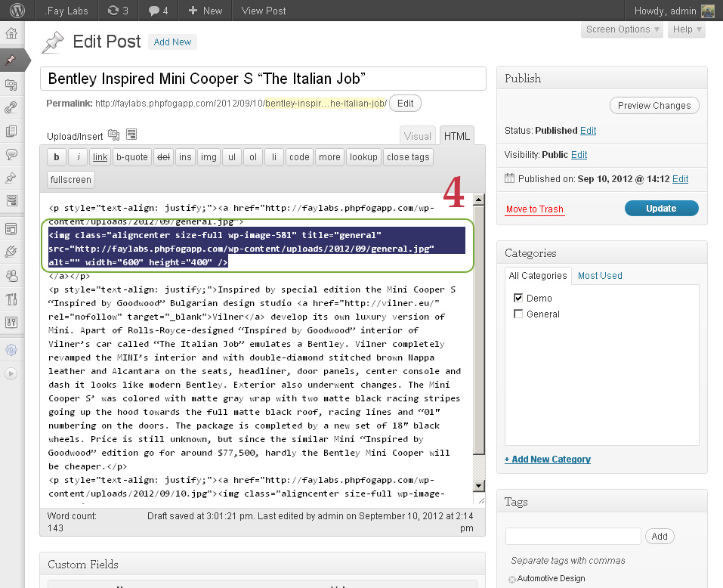723x588 pixels.
Task: Insert ordered list with ol button
Action: click(x=253, y=157)
